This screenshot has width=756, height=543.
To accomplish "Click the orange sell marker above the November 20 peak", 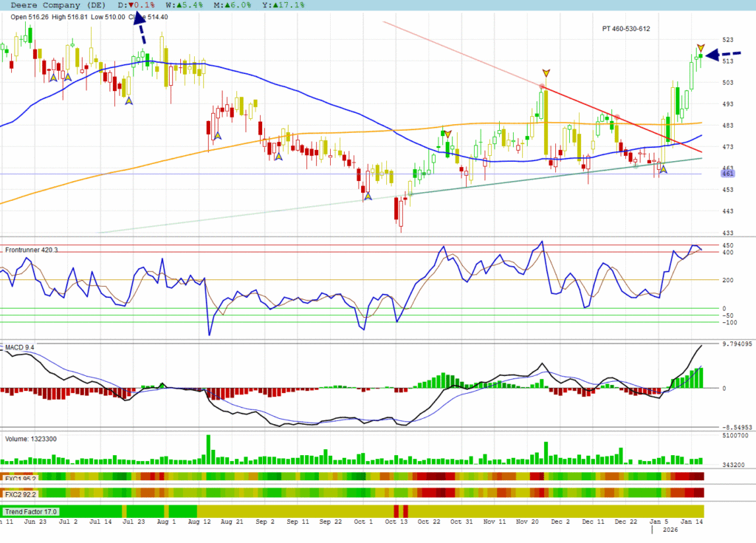I will click(546, 73).
